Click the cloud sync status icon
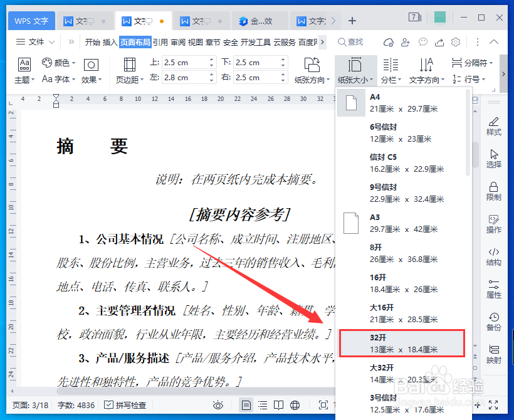514x420 pixels. point(389,42)
